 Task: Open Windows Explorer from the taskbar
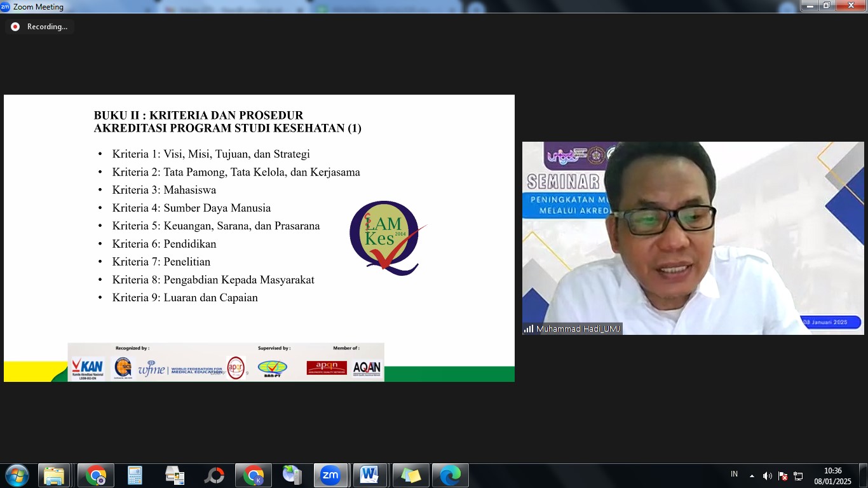[x=54, y=475]
